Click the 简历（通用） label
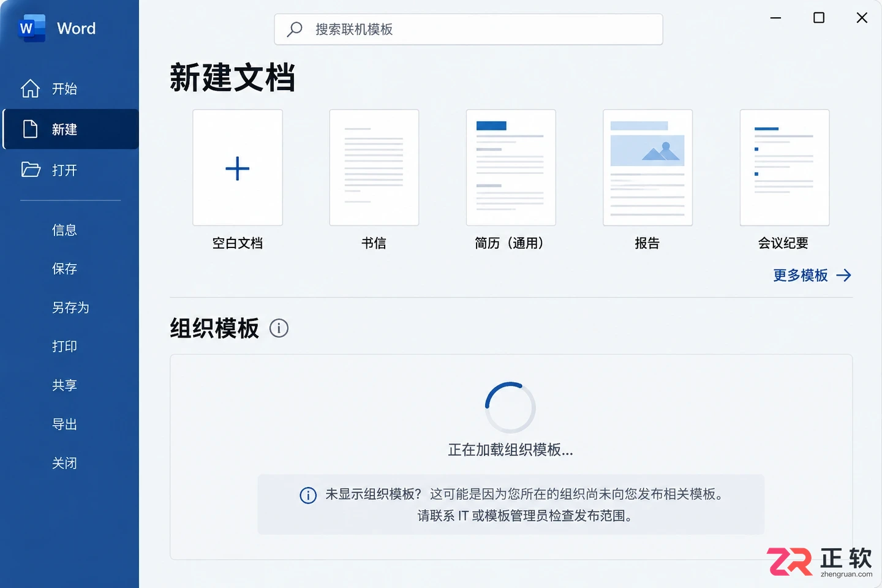Viewport: 882px width, 588px height. 511,243
